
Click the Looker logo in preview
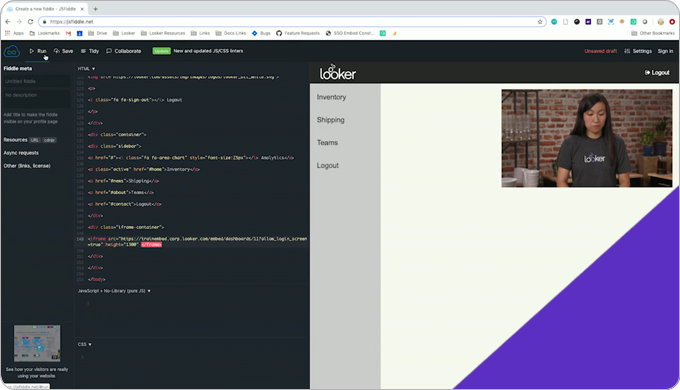click(338, 72)
